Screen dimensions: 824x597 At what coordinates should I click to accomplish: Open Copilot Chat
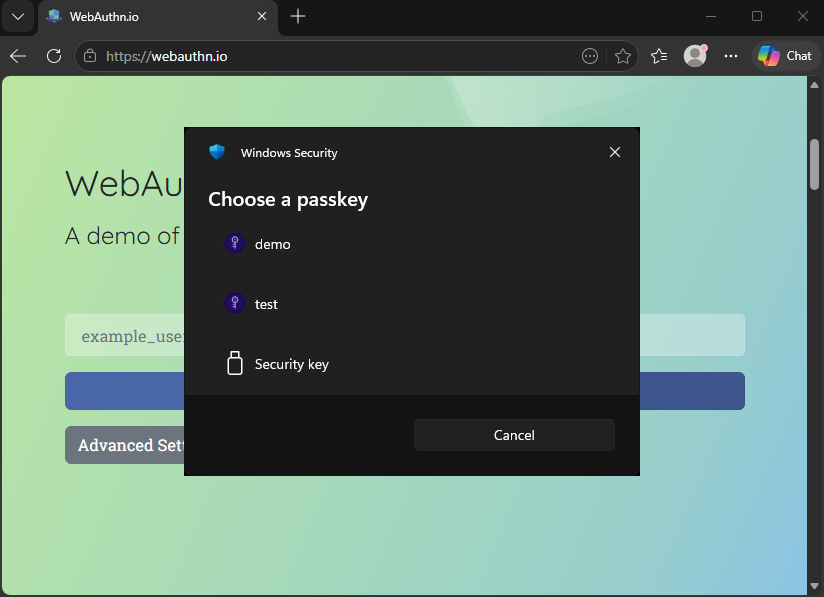(x=785, y=56)
